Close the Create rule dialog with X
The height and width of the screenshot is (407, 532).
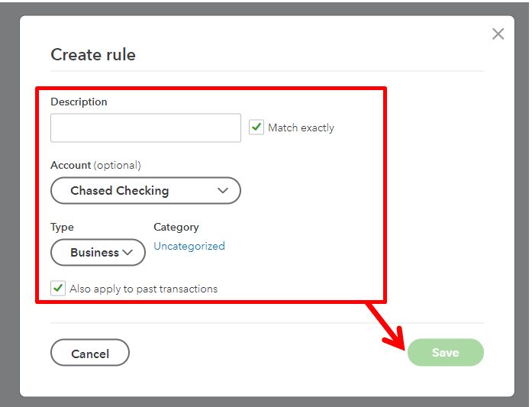click(498, 34)
